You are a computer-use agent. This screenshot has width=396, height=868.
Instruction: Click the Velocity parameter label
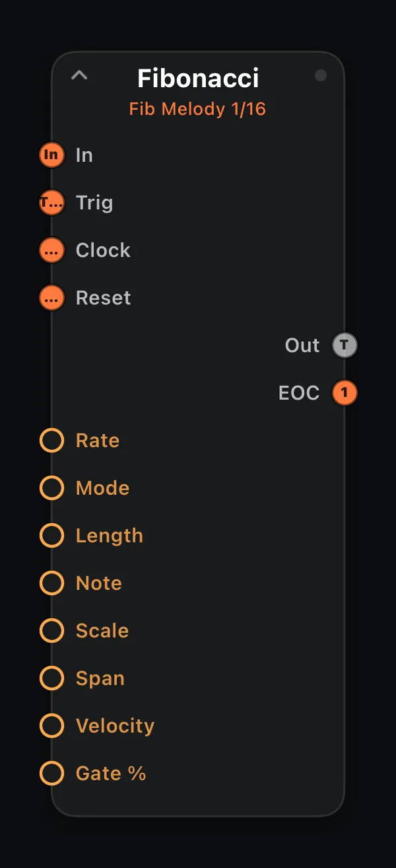(115, 726)
